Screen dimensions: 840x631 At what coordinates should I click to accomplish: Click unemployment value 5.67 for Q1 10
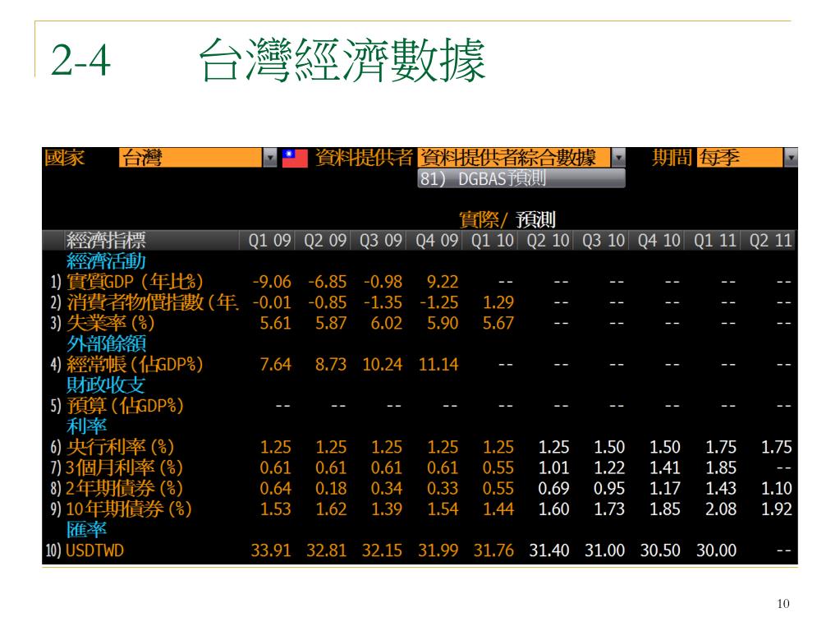pos(498,323)
